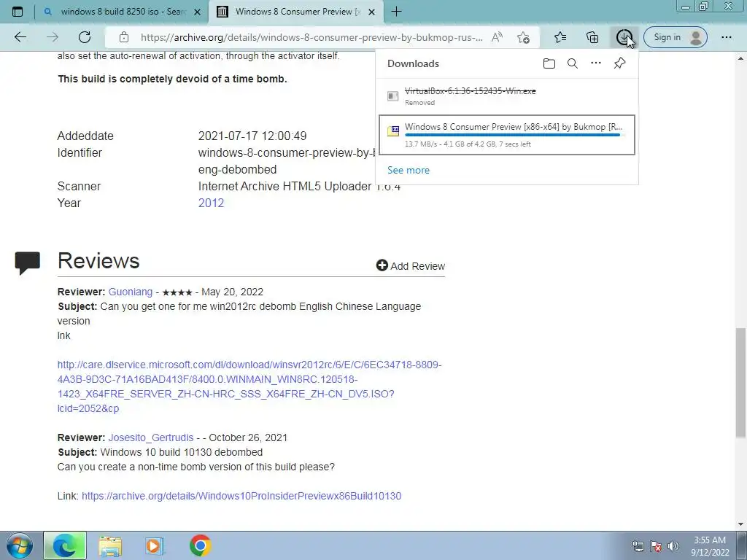747x560 pixels.
Task: Click Sign in profile button
Action: (x=675, y=37)
